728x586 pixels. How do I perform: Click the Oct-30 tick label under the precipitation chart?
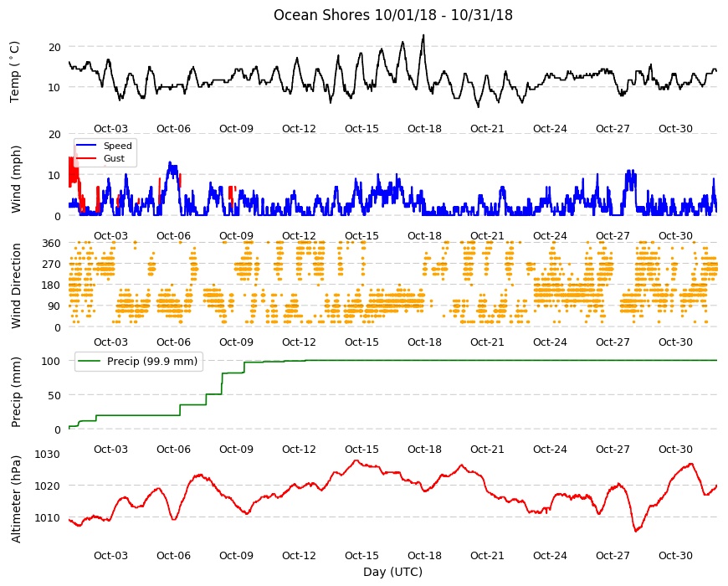coord(675,449)
